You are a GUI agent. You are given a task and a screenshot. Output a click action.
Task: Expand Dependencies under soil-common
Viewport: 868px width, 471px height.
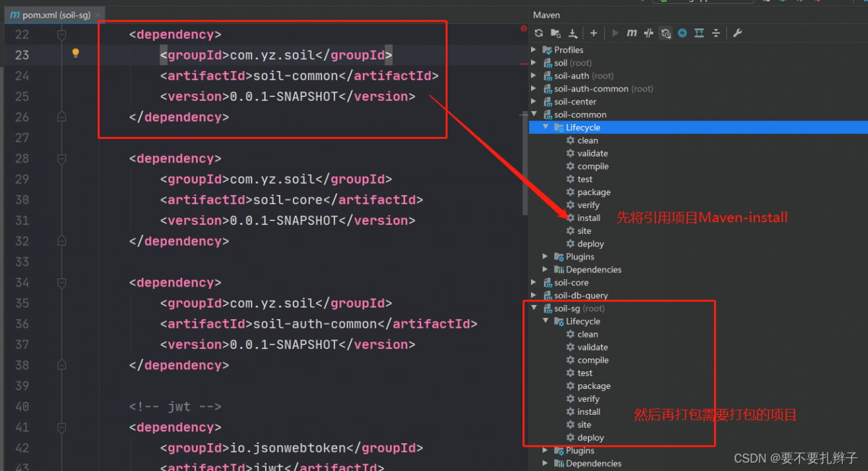point(545,269)
